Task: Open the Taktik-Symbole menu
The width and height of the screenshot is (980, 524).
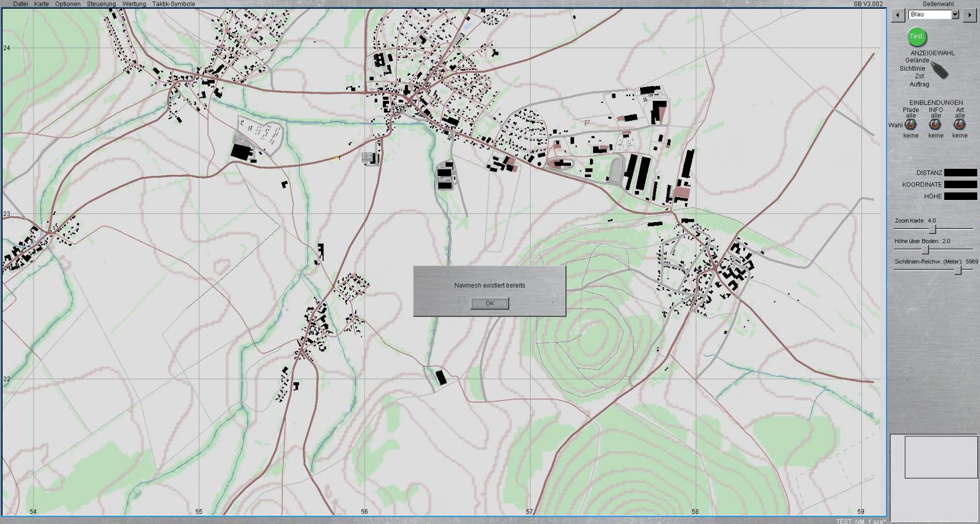Action: click(x=173, y=4)
